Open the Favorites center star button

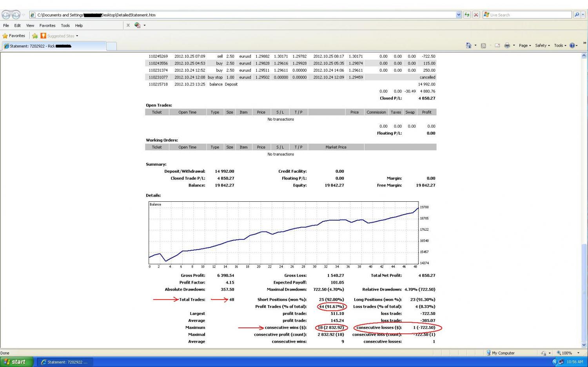click(x=14, y=36)
